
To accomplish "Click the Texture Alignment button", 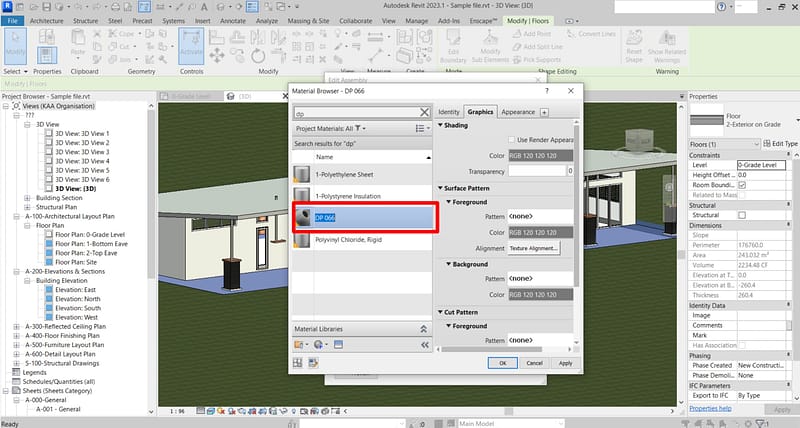I will (x=534, y=247).
